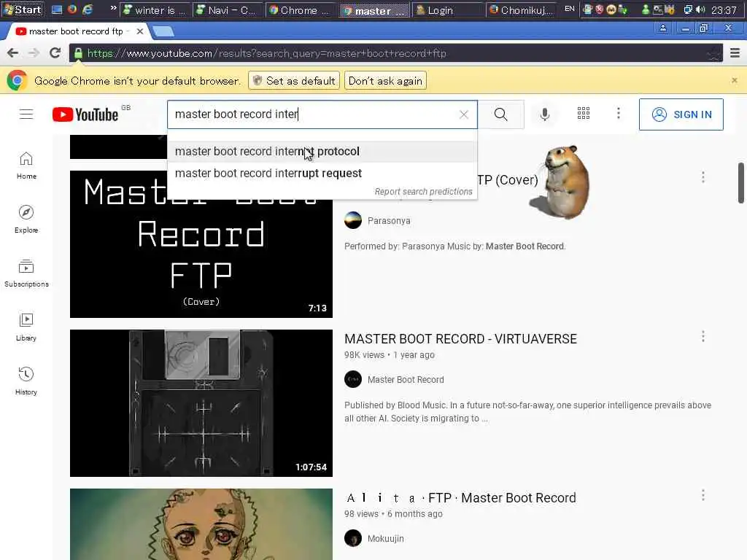Play the Alita anime face thumbnail

201,524
